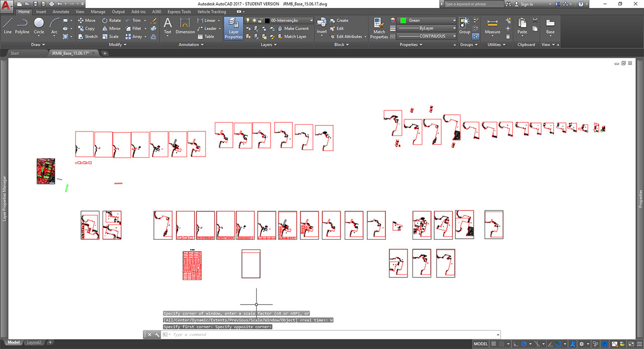Open Layer Properties panel
This screenshot has height=349, width=644.
coord(233,28)
